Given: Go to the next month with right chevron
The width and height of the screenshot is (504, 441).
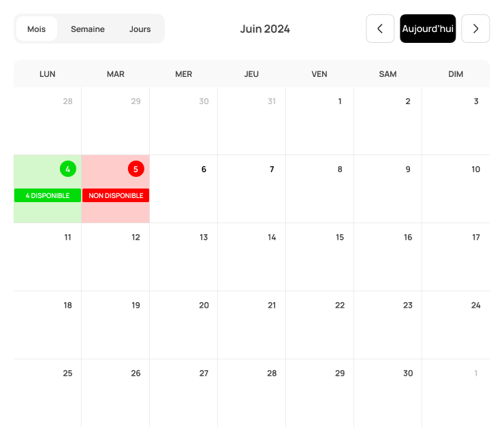Looking at the screenshot, I should pos(475,29).
